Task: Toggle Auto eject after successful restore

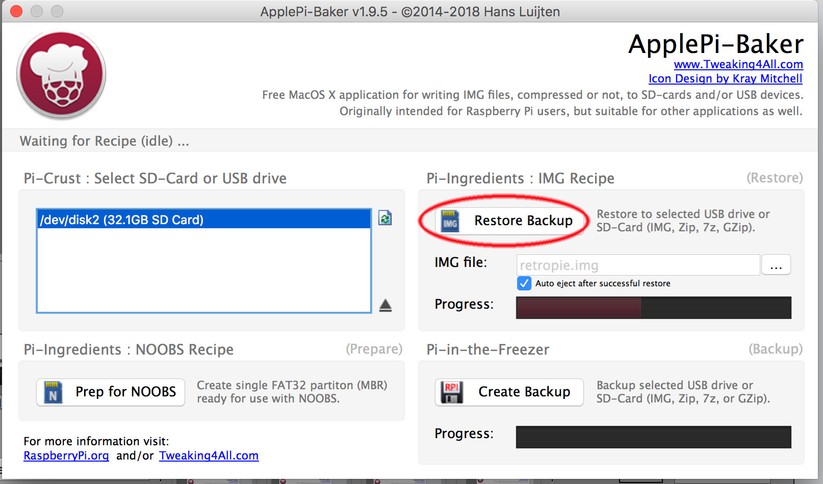Action: [524, 283]
